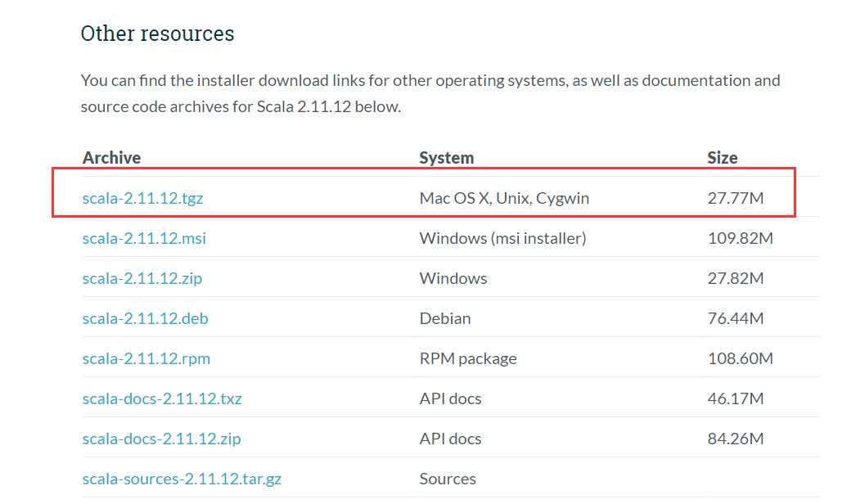Viewport: 865px width, 504px height.
Task: Select the Mac OS X, Unix, Cygwin cell
Action: click(x=504, y=198)
